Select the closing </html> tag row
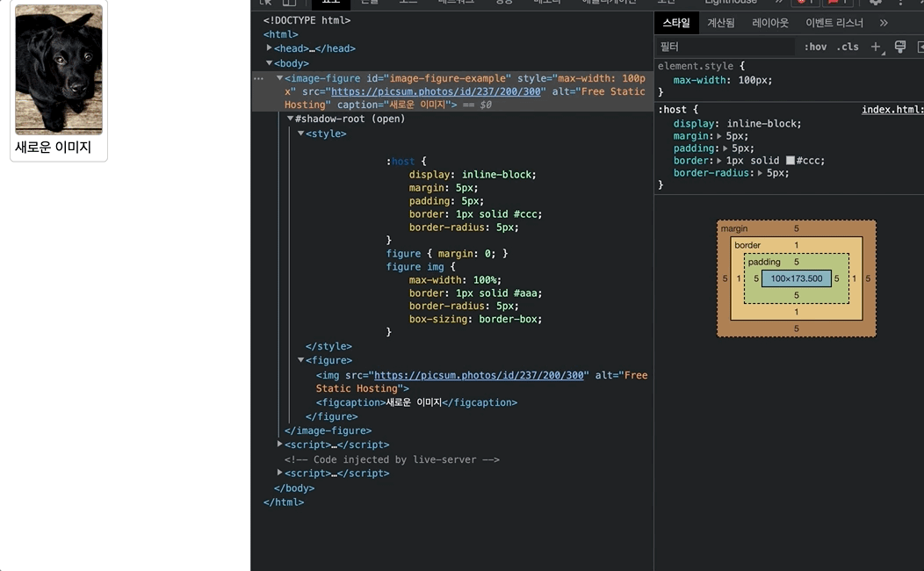The width and height of the screenshot is (924, 571). (x=284, y=502)
